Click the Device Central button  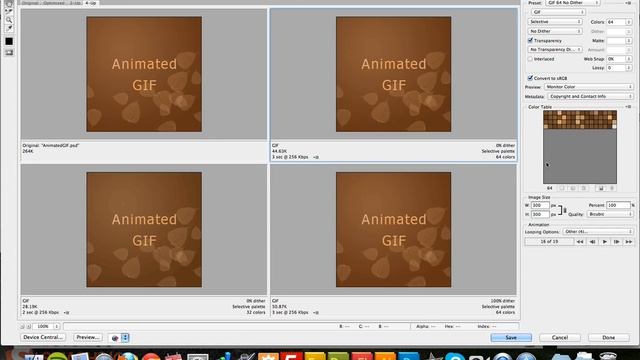(x=43, y=337)
